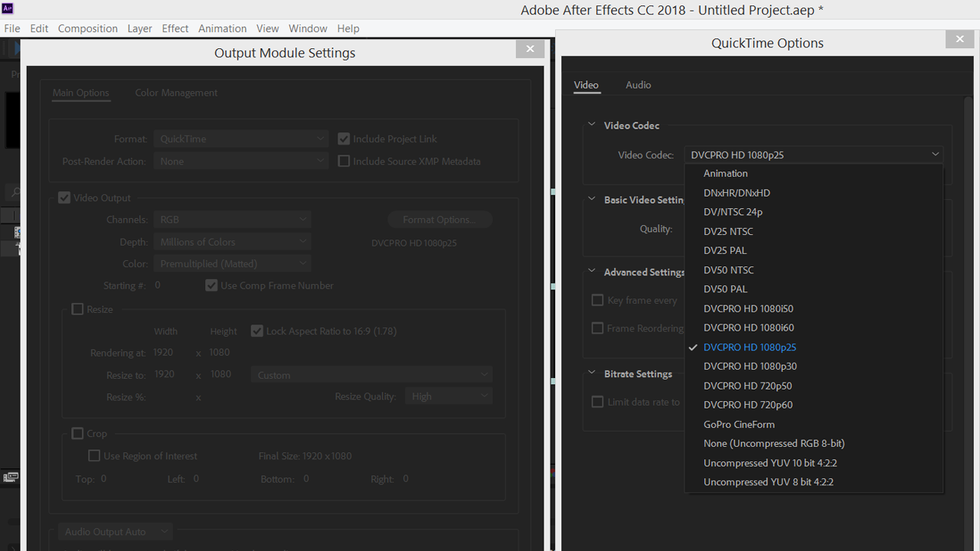Image resolution: width=980 pixels, height=551 pixels.
Task: Open the Video Codec dropdown
Action: point(813,155)
